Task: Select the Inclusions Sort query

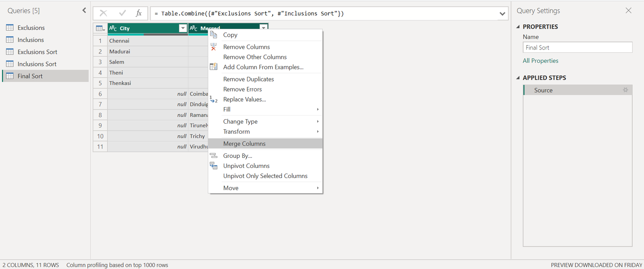Action: (45, 64)
